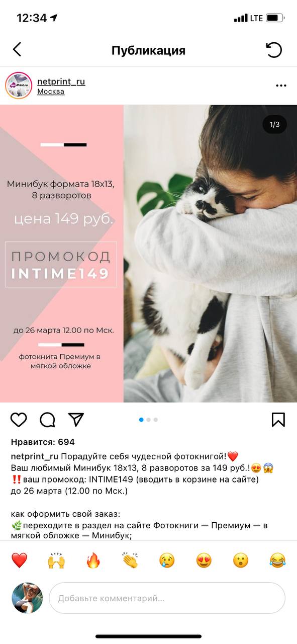Insert the red heart emoji reaction
297x644 pixels.
(x=19, y=560)
